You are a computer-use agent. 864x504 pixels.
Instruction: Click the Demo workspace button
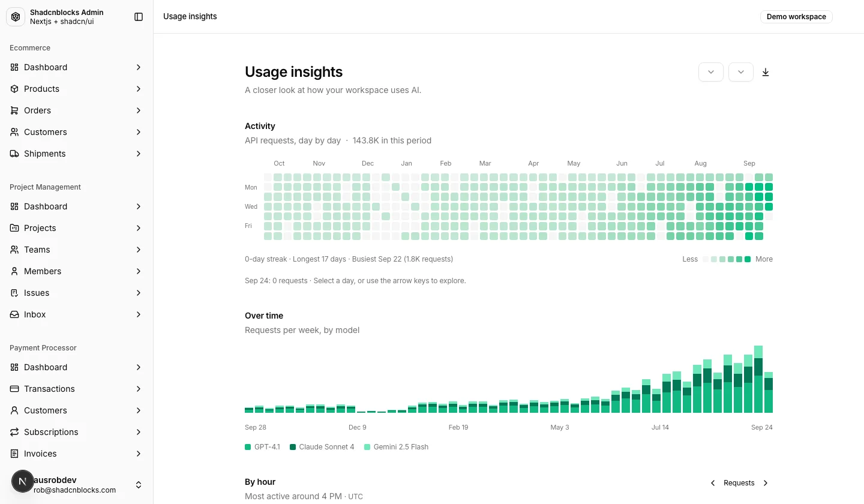point(796,17)
